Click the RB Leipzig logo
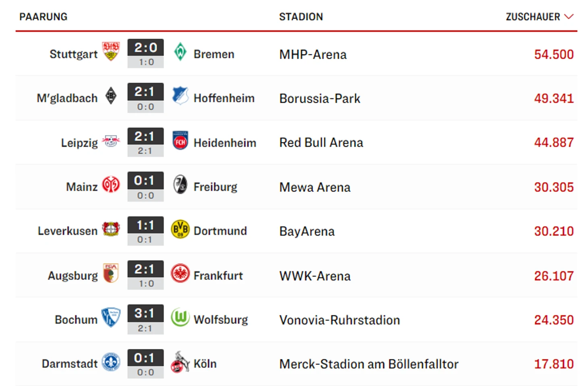This screenshot has height=386, width=588. pyautogui.click(x=111, y=141)
